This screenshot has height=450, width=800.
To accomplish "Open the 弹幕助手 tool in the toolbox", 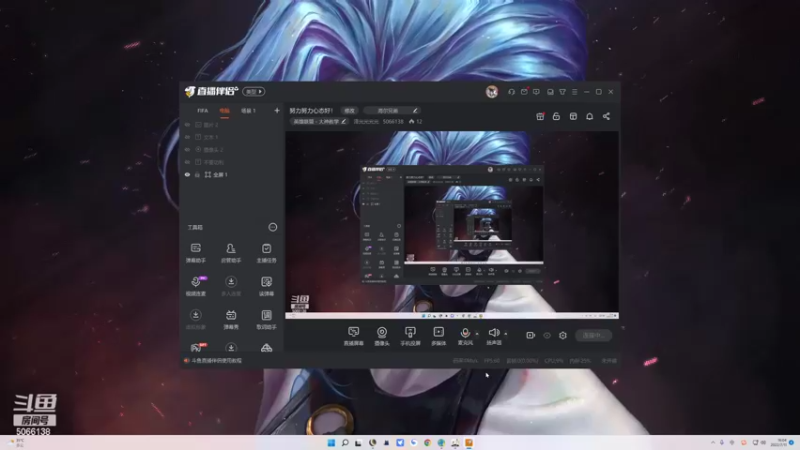I will point(195,253).
